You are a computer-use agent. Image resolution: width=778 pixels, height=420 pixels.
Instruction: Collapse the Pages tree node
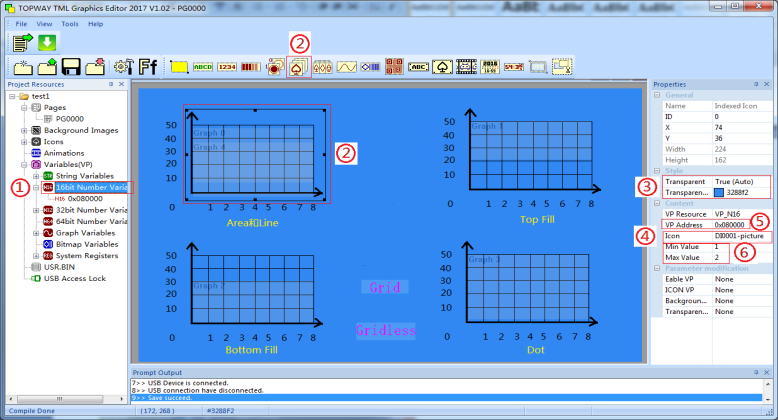point(24,108)
